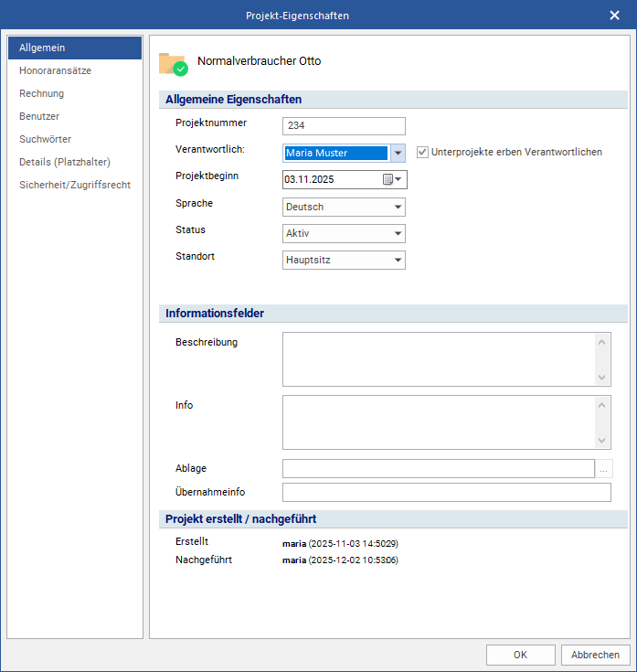Close the Projekt-Eigenschaften dialog with X
The height and width of the screenshot is (672, 637).
click(x=614, y=16)
